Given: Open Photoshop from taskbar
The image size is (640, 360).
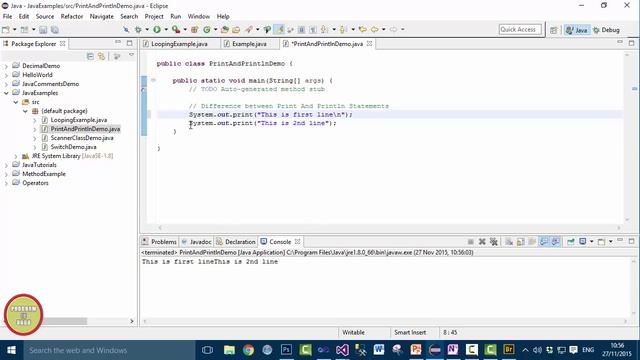Looking at the screenshot, I should (x=286, y=350).
